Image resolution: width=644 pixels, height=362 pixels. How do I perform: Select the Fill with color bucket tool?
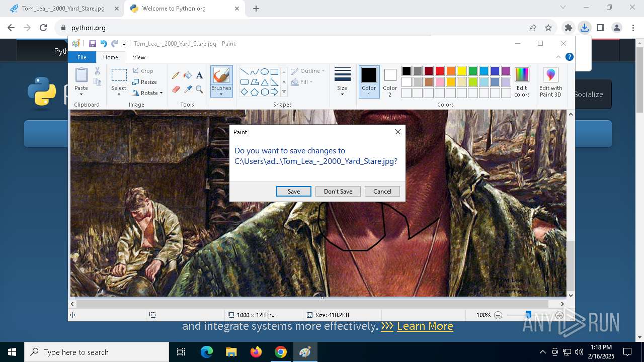pos(188,75)
